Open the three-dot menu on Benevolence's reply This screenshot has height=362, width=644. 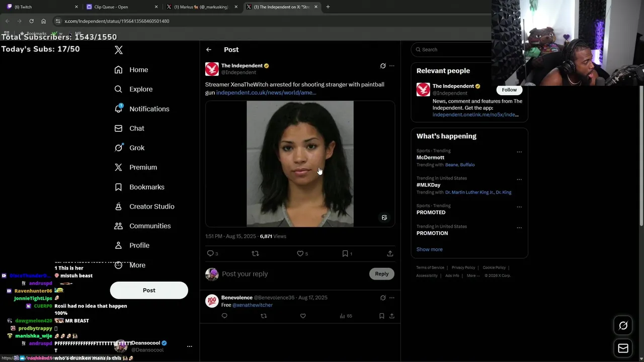pos(392,298)
